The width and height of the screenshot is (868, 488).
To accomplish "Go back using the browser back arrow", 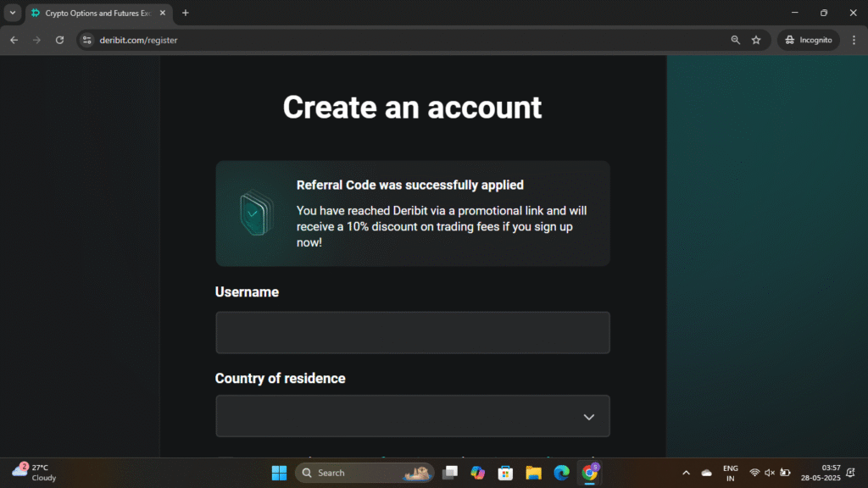I will [x=14, y=40].
